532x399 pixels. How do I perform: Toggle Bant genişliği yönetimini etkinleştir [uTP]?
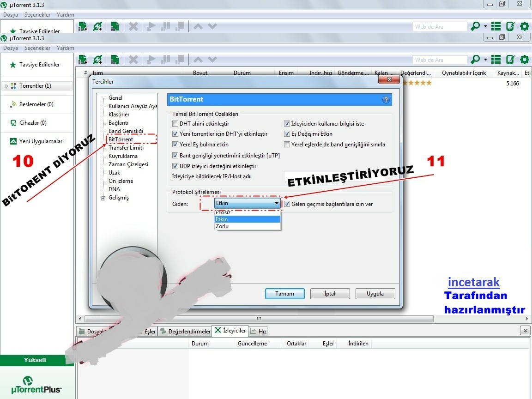click(175, 155)
